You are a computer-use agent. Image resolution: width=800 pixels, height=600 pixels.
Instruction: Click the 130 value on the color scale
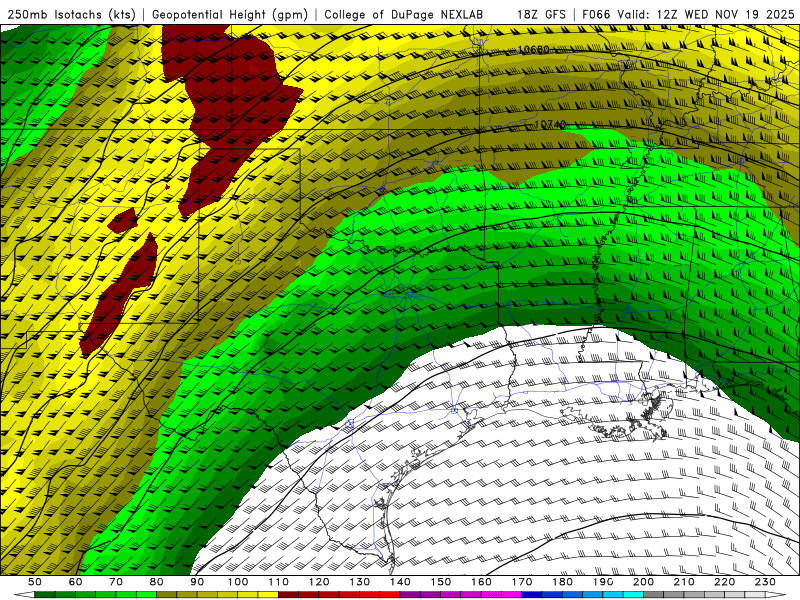(360, 582)
